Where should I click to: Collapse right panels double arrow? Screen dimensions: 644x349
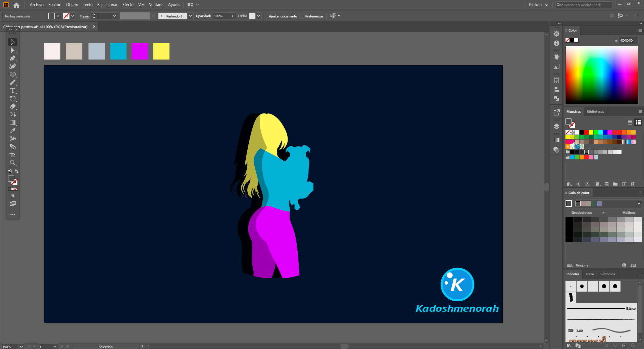click(641, 24)
